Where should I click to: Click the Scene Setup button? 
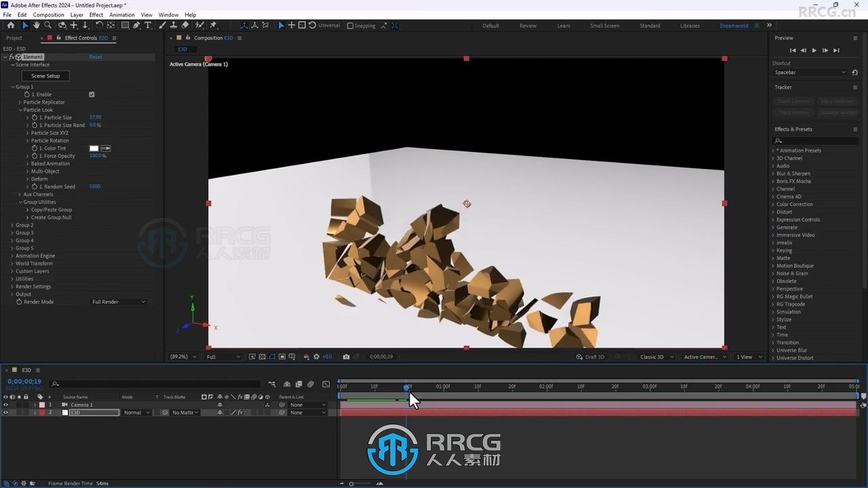pyautogui.click(x=45, y=76)
